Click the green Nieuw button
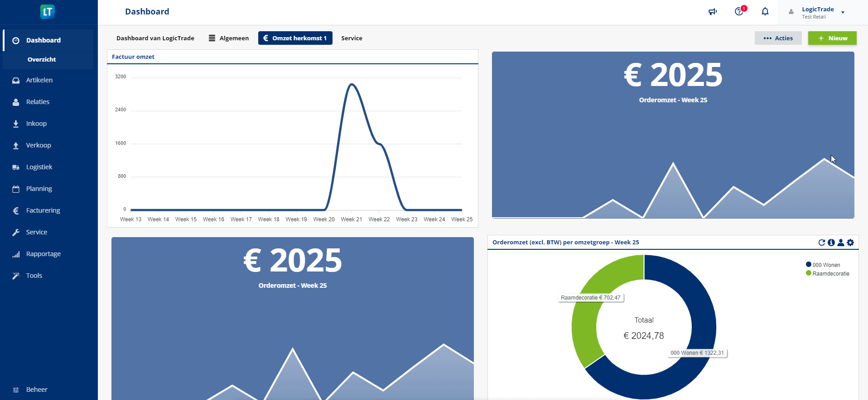This screenshot has height=400, width=868. [x=832, y=38]
